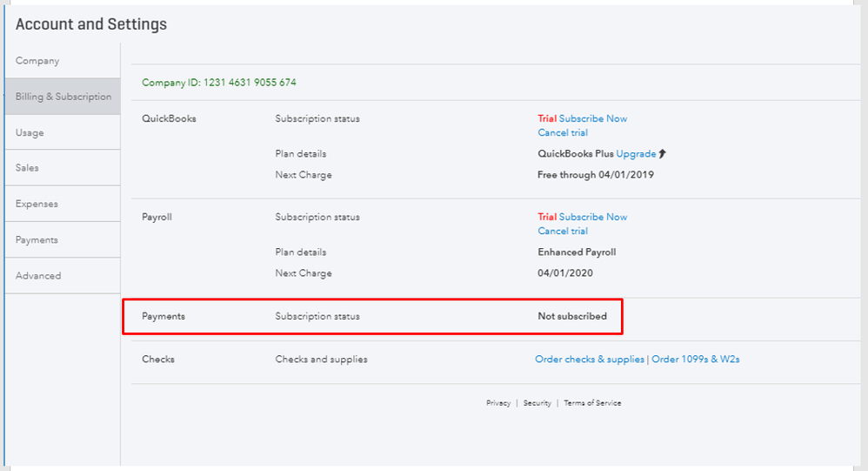Open Order 1099s & W2s link
The width and height of the screenshot is (868, 471).
click(696, 360)
